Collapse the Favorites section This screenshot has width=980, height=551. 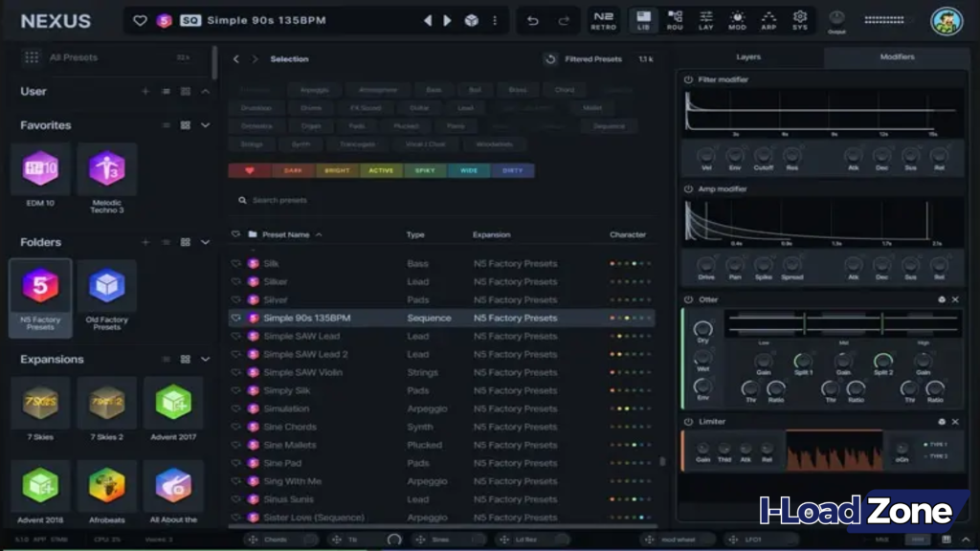[205, 125]
